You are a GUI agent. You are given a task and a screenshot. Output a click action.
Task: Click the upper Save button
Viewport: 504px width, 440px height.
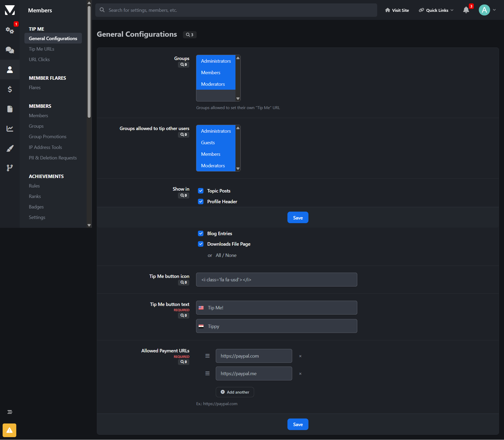[x=298, y=218]
